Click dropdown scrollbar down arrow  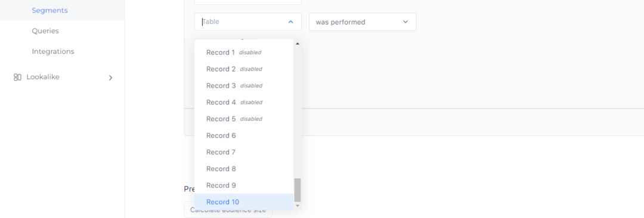point(298,205)
